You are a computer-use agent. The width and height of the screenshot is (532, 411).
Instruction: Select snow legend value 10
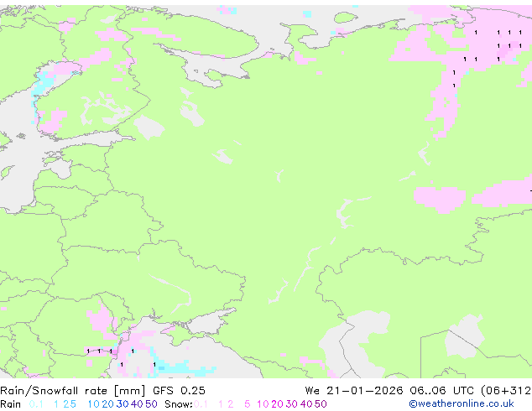[x=263, y=404]
